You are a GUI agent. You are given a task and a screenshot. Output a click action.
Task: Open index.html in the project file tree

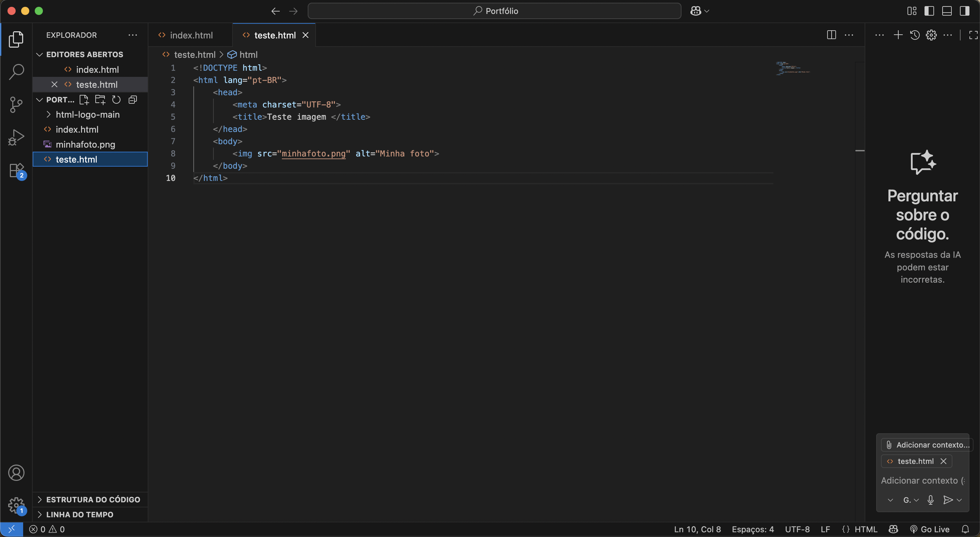click(x=90, y=129)
